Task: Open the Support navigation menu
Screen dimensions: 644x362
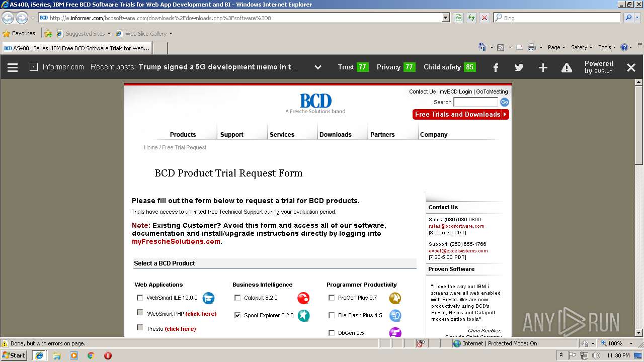Action: point(231,134)
